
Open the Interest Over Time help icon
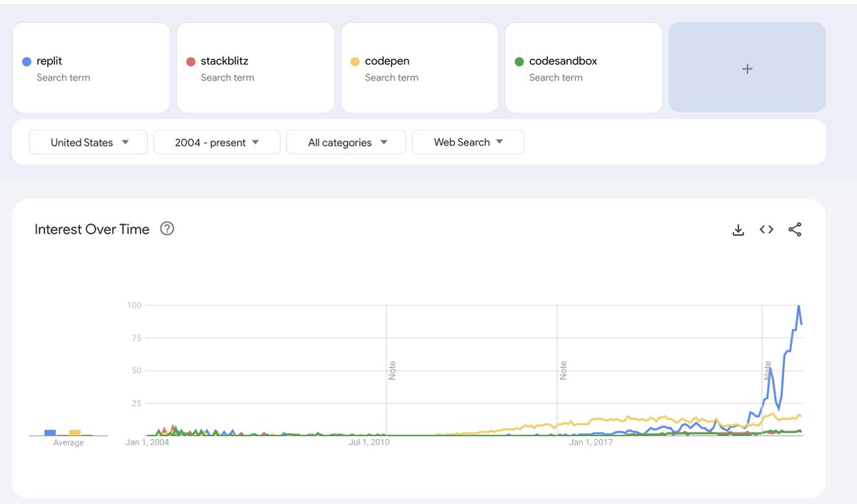click(x=167, y=228)
